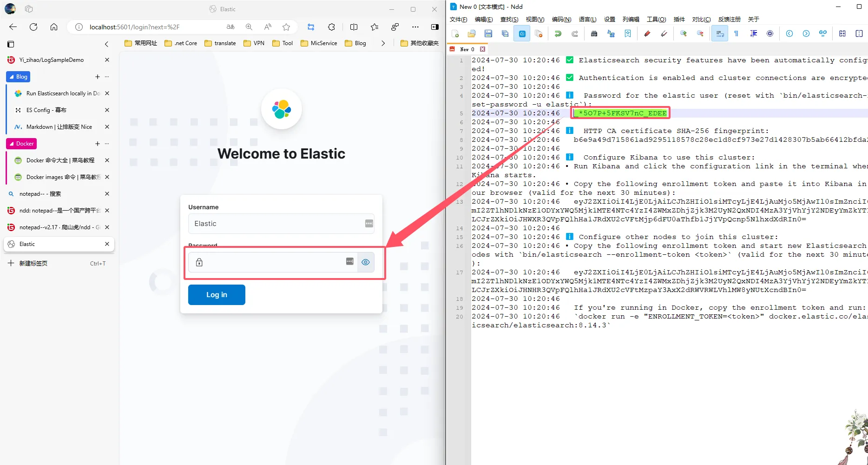Collapse the vertical tabs pane
Viewport: 868px width, 465px height.
(106, 44)
